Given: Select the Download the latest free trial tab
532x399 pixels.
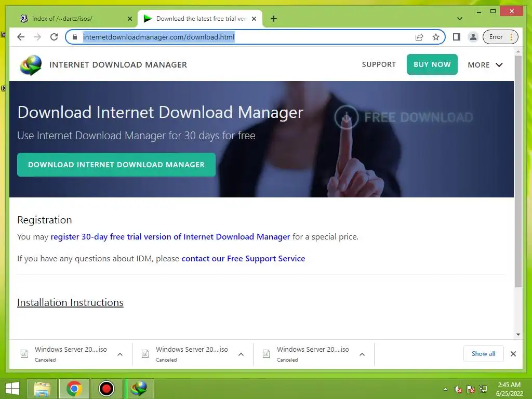Looking at the screenshot, I should click(200, 19).
